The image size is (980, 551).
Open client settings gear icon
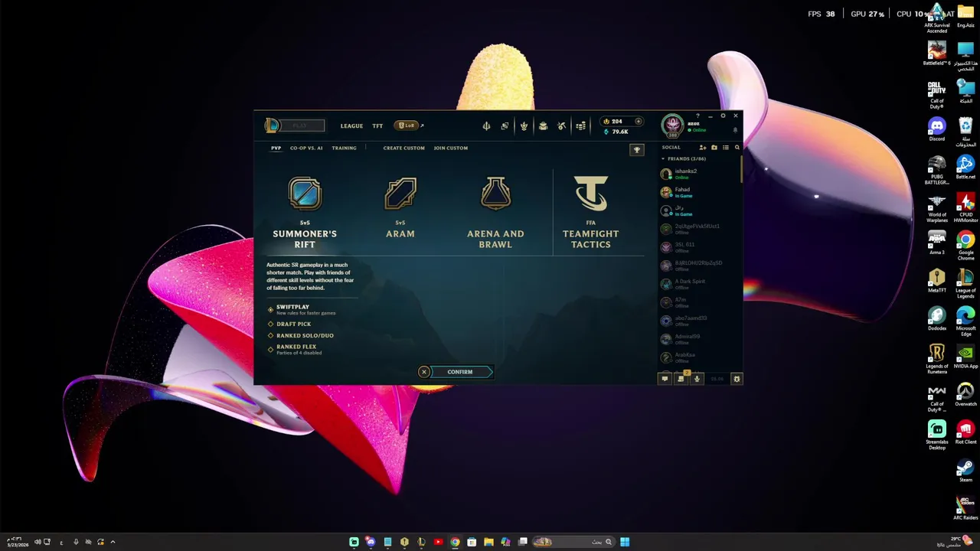tap(723, 116)
